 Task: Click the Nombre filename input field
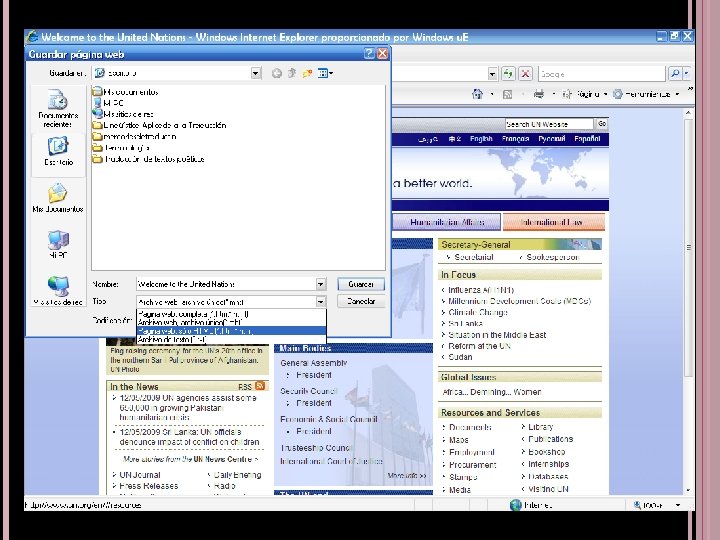click(x=226, y=284)
